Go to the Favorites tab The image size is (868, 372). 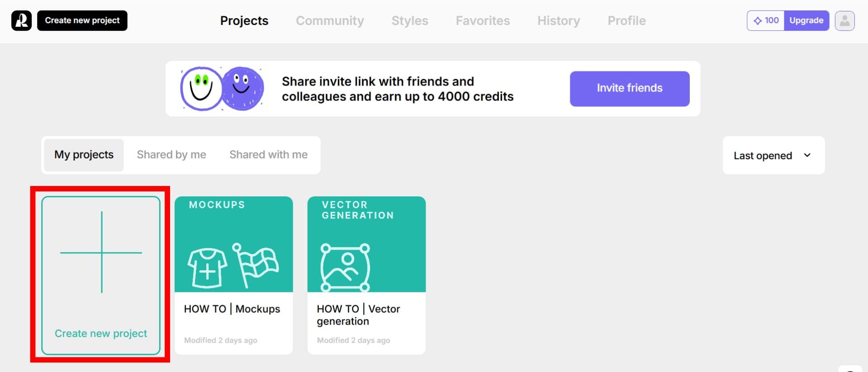(483, 21)
